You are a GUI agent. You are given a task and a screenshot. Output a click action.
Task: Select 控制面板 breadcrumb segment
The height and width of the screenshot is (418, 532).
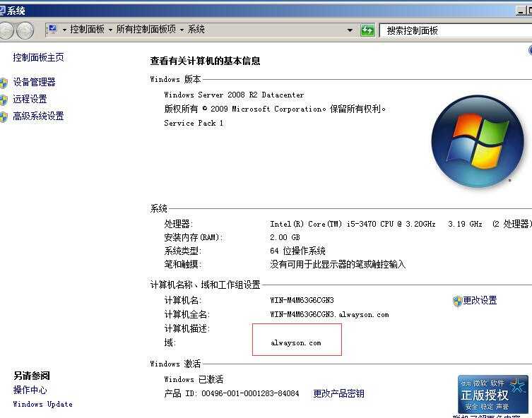pos(87,30)
